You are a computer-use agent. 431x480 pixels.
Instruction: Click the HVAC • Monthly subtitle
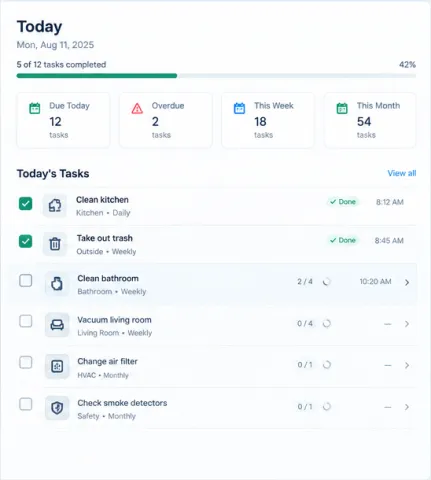click(103, 375)
